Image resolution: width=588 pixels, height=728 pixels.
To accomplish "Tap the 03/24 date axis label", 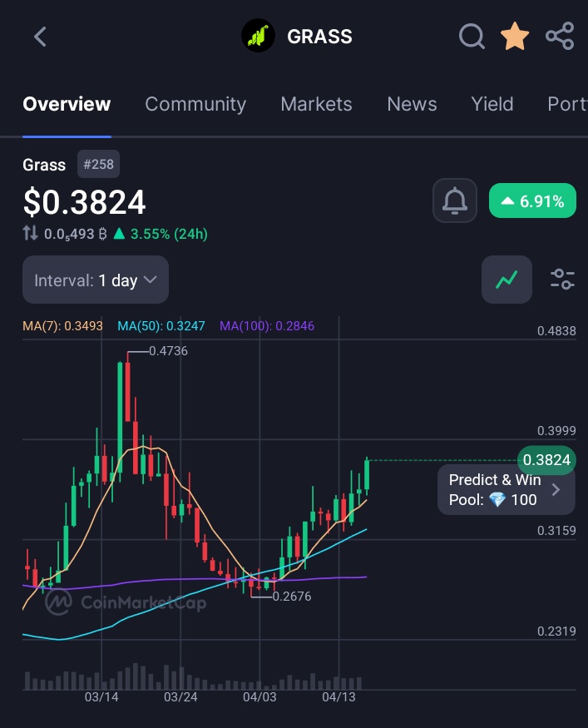I will tap(180, 697).
